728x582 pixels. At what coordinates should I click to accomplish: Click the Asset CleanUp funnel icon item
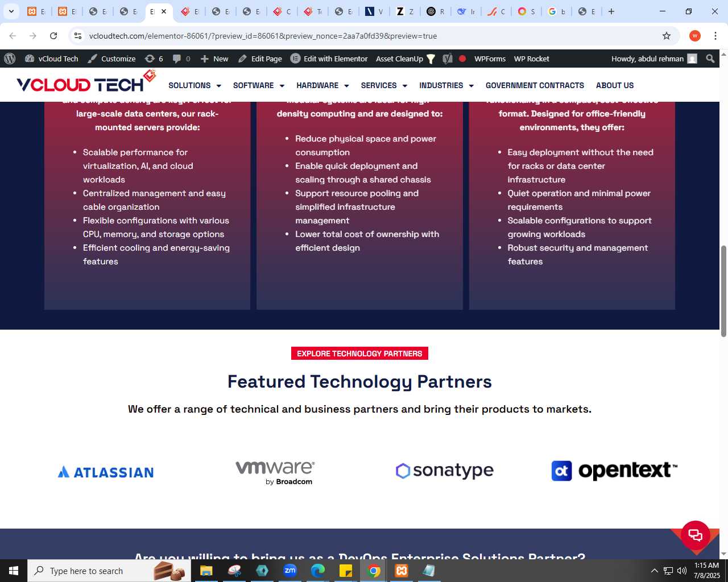click(x=406, y=59)
